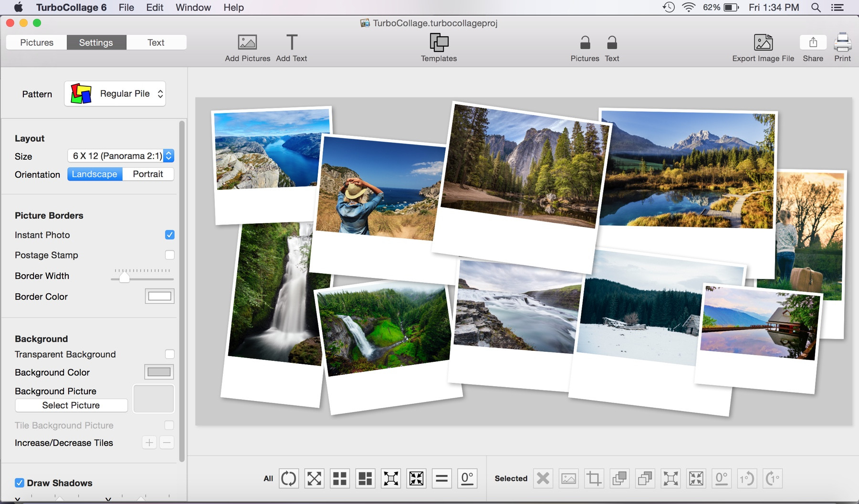This screenshot has width=859, height=504.
Task: Disable the Instant Photo checkbox
Action: pos(169,235)
